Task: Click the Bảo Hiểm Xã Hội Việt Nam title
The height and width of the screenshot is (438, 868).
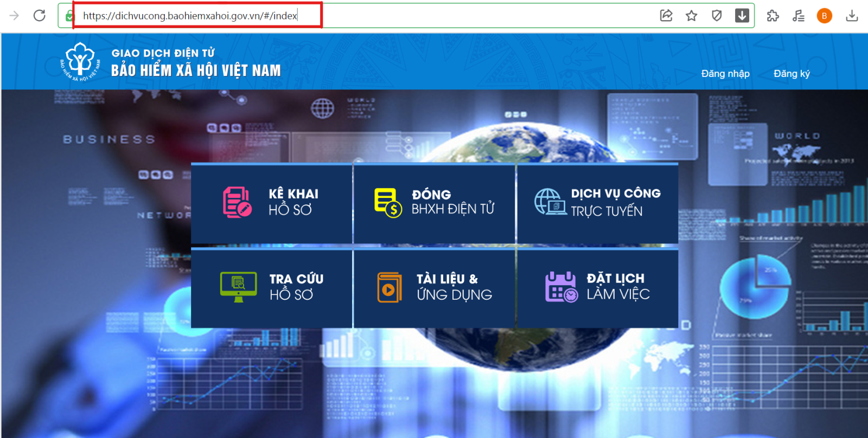Action: coord(196,70)
